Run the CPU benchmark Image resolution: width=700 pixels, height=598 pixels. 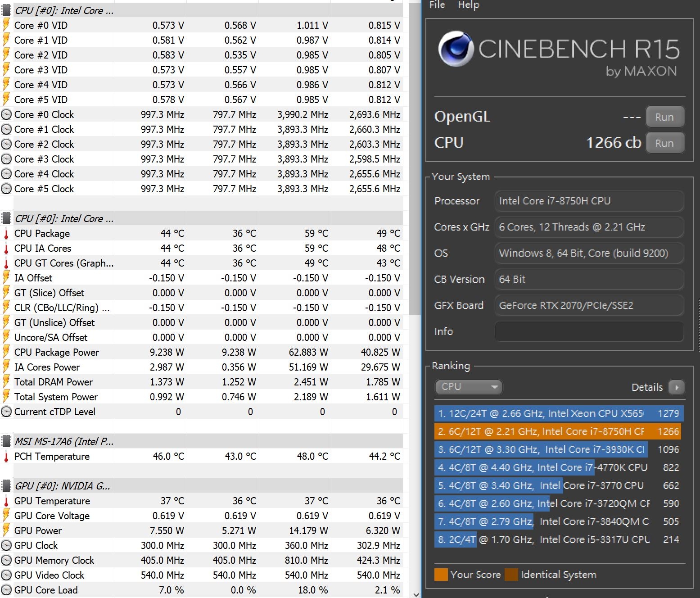tap(665, 143)
